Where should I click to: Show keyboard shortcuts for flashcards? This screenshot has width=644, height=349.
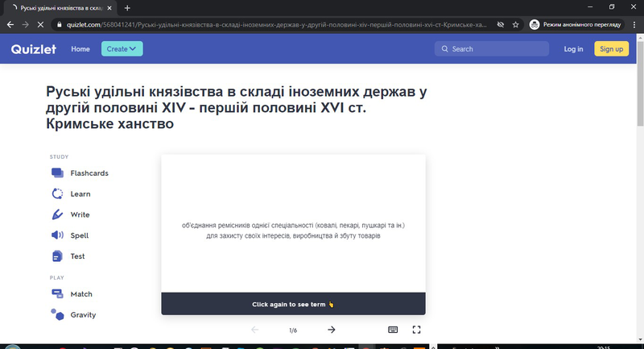pyautogui.click(x=393, y=330)
